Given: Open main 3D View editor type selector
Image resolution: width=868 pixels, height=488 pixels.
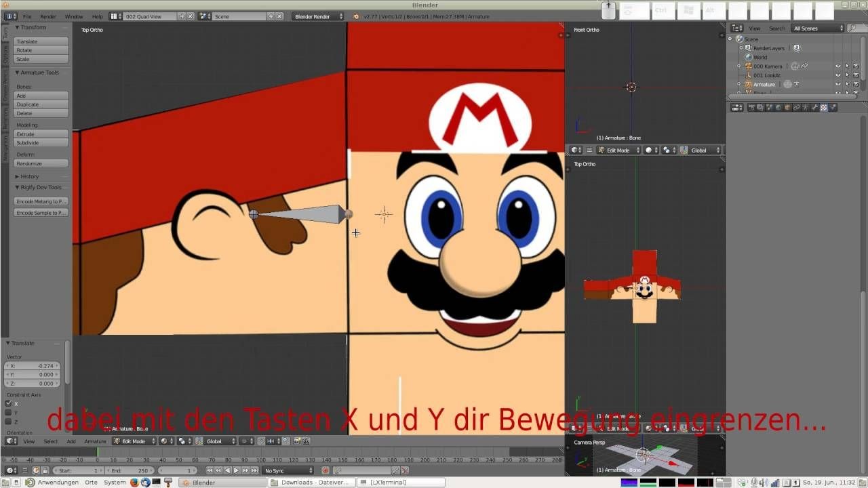Looking at the screenshot, I should coord(12,441).
